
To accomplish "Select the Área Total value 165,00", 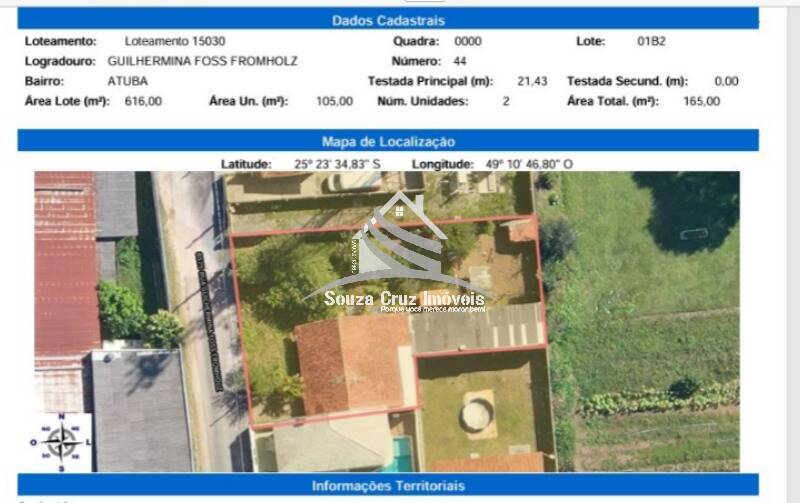I will click(702, 101).
